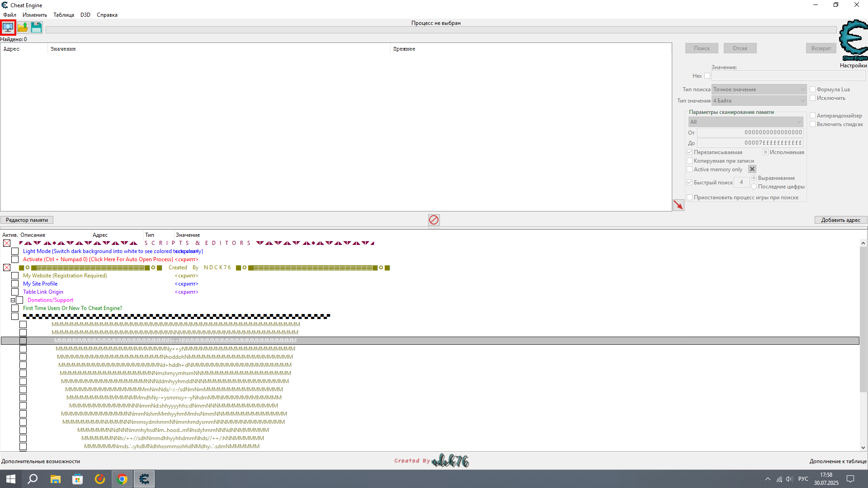Click the open table folder icon

(x=23, y=28)
